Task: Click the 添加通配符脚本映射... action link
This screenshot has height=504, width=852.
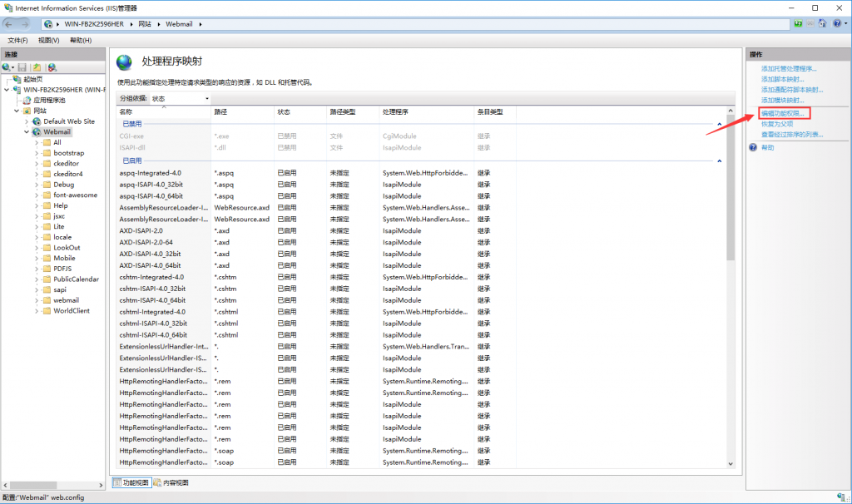Action: (x=792, y=90)
